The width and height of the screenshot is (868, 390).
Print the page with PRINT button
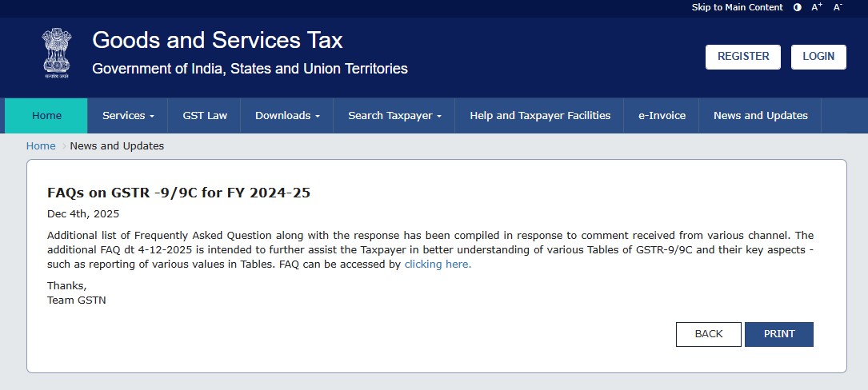tap(778, 334)
